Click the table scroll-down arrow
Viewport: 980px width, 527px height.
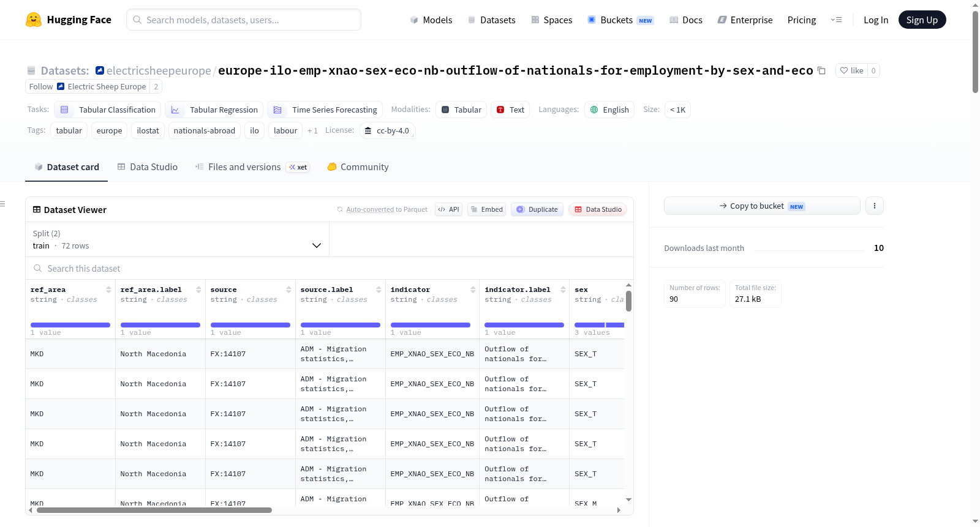pyautogui.click(x=628, y=500)
